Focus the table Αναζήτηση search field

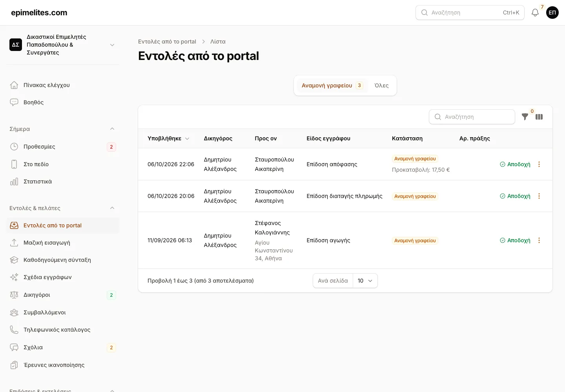pos(472,117)
